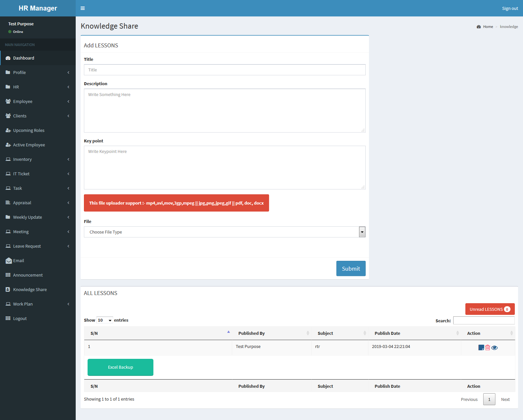Expand the Employee menu chevron
This screenshot has height=420, width=523.
(x=68, y=101)
